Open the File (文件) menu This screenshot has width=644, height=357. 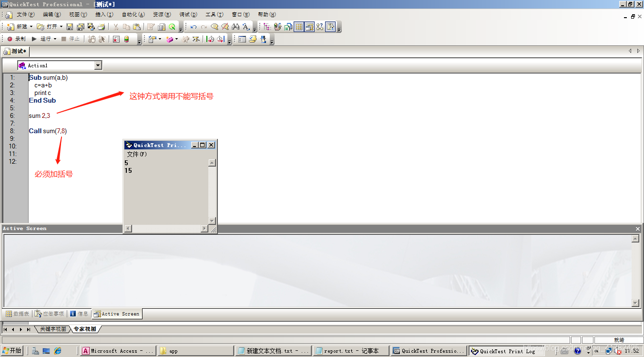tap(26, 15)
